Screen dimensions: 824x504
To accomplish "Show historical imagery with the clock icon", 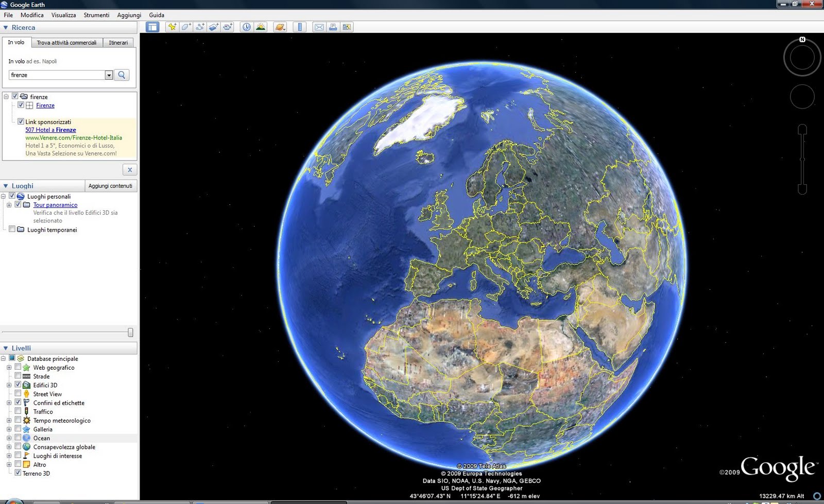I will click(x=247, y=27).
